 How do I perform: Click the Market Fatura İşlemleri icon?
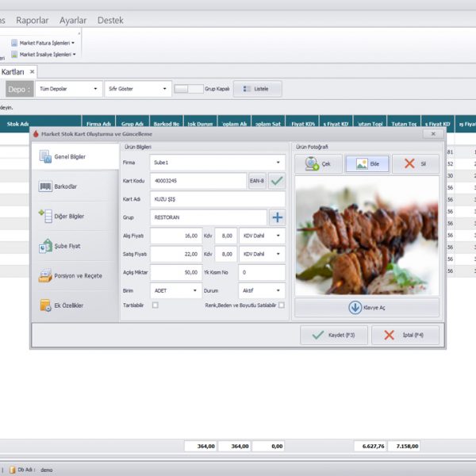point(14,43)
